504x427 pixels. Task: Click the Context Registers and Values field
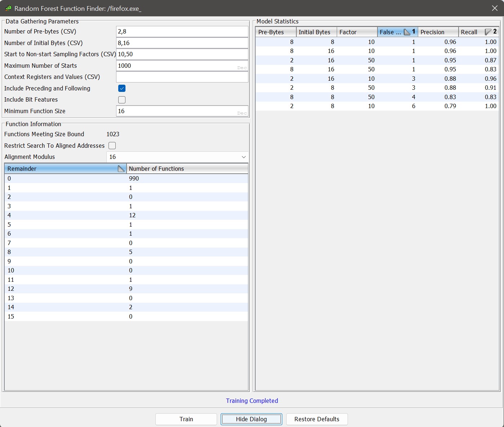(x=182, y=77)
